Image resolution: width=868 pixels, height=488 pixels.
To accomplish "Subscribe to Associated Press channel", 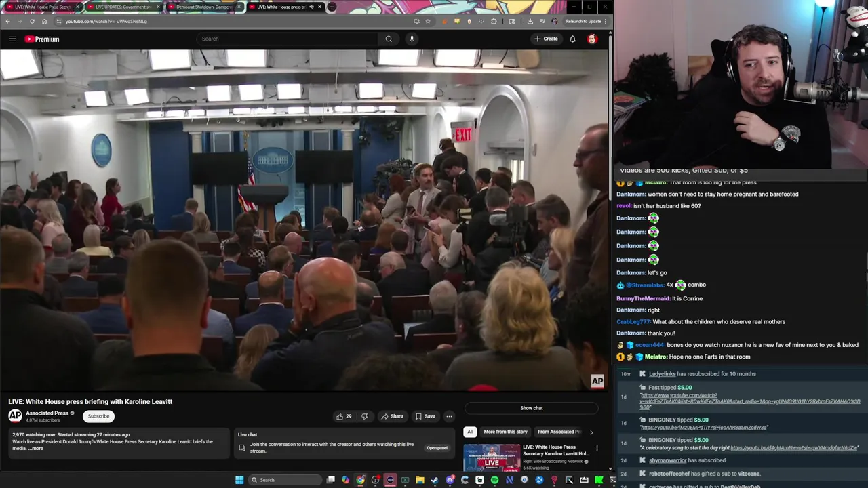I will 98,416.
